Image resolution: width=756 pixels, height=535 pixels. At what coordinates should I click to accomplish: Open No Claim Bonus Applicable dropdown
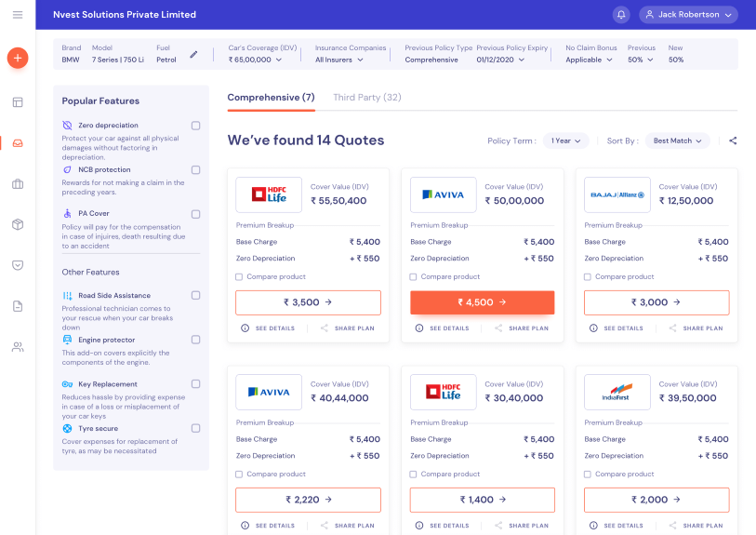(x=589, y=60)
